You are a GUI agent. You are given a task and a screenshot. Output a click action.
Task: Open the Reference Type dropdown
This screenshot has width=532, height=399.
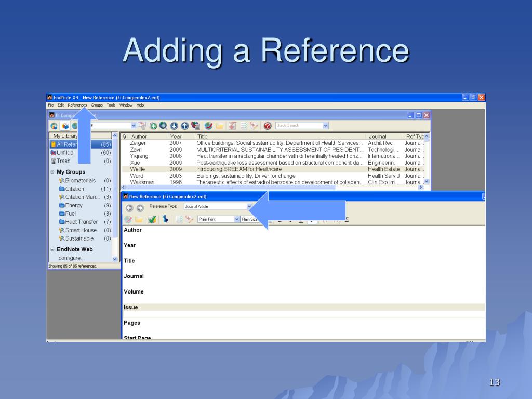pyautogui.click(x=249, y=206)
